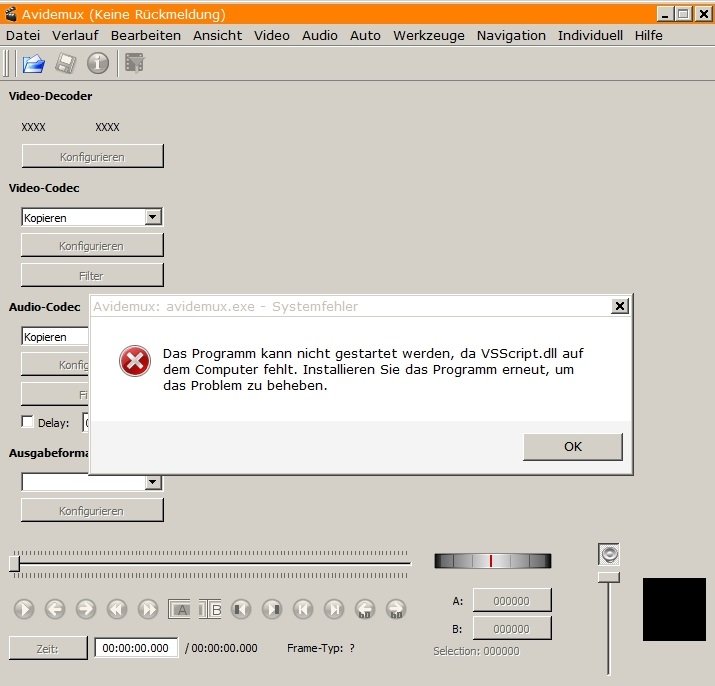
Task: Open a video file via folder icon
Action: (33, 63)
